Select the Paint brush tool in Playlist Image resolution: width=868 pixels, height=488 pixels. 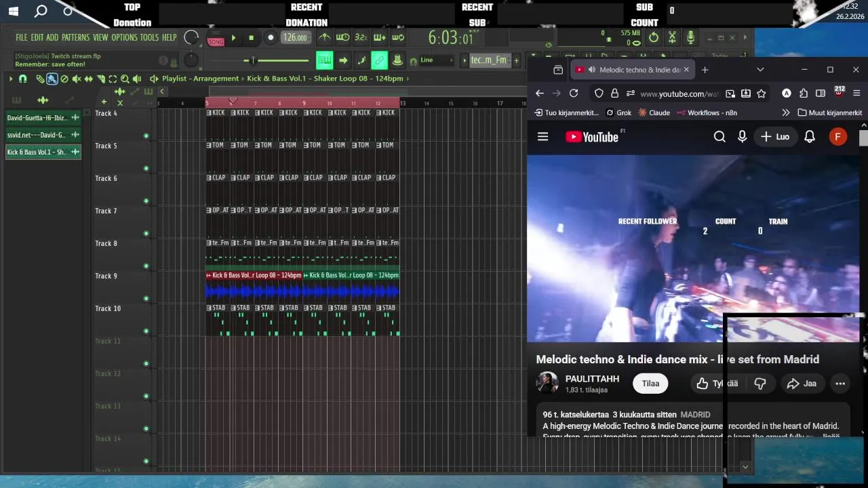pyautogui.click(x=52, y=79)
